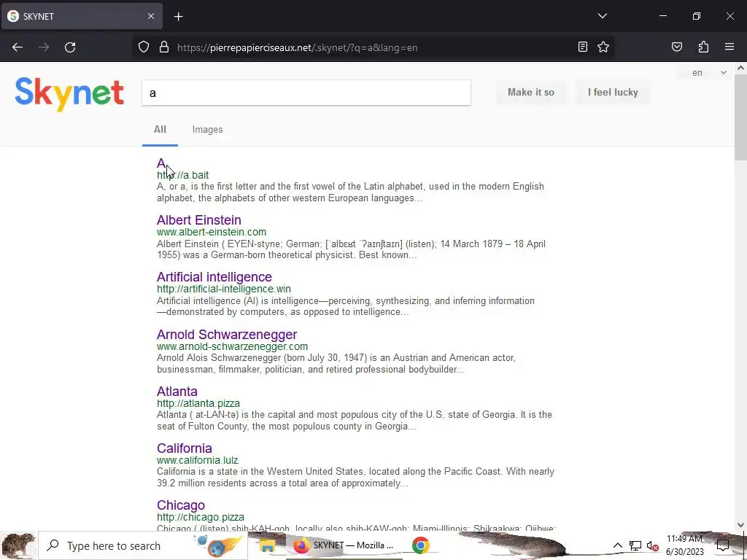Open Windows Start button
Viewport: 747px width, 560px height.
(x=18, y=545)
